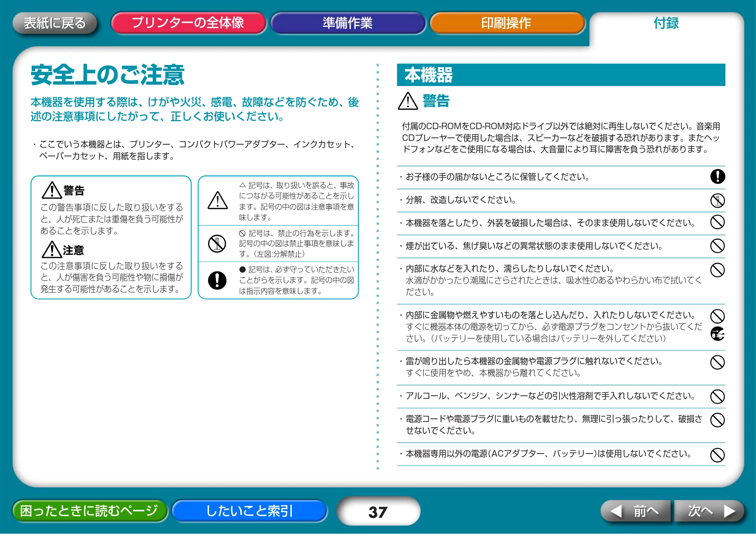Viewport: 756px width, 534px height.
Task: Click the unplug-power icon in 内部に金属物 row
Action: click(x=717, y=334)
